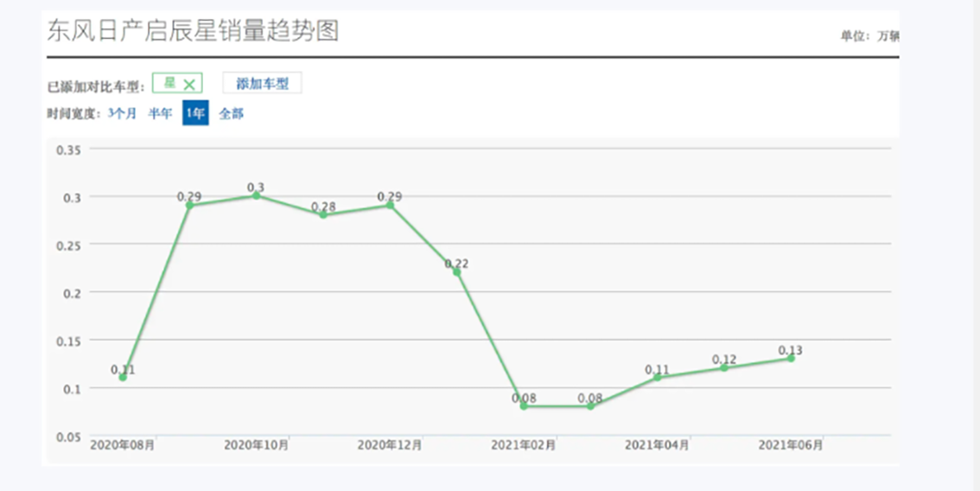Click the 0.15 y-axis label
980x491 pixels.
[x=69, y=341]
